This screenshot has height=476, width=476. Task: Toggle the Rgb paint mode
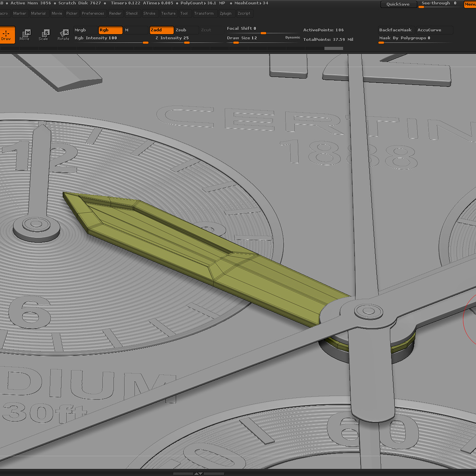point(110,30)
